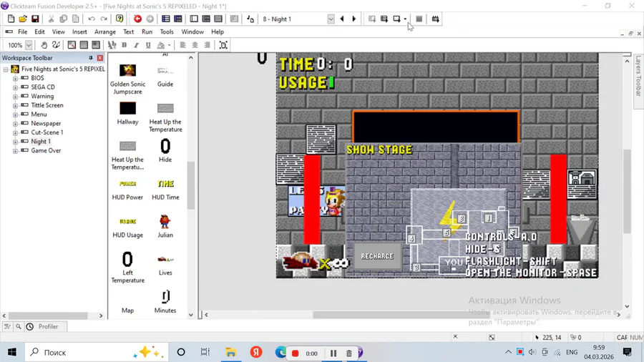Create a new application file
Screen dimensions: 644x362
point(11,19)
